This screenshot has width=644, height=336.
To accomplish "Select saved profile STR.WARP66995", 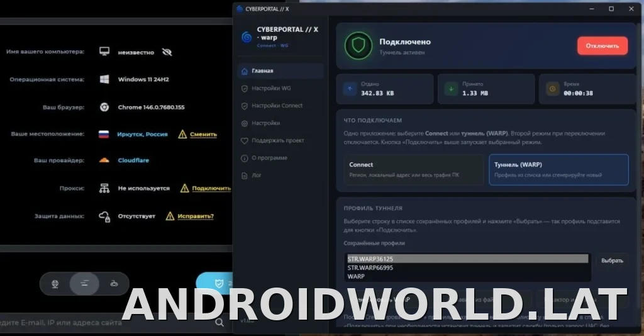I will [x=468, y=268].
